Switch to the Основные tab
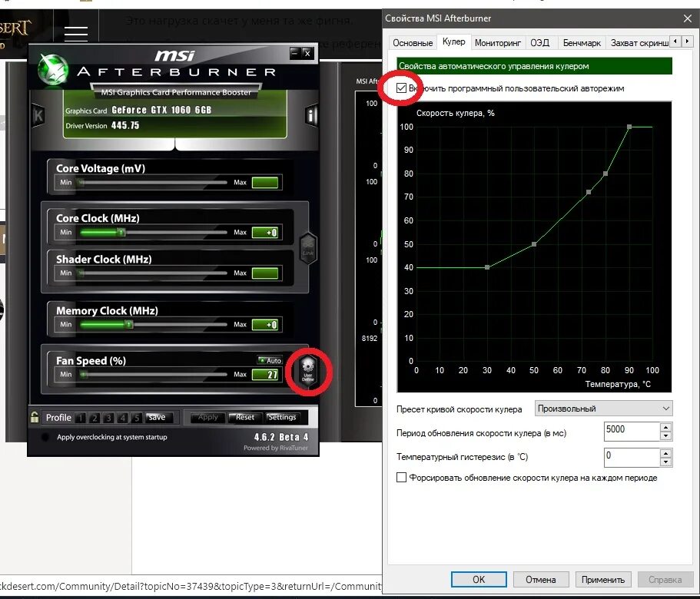The width and height of the screenshot is (700, 599). click(x=413, y=43)
